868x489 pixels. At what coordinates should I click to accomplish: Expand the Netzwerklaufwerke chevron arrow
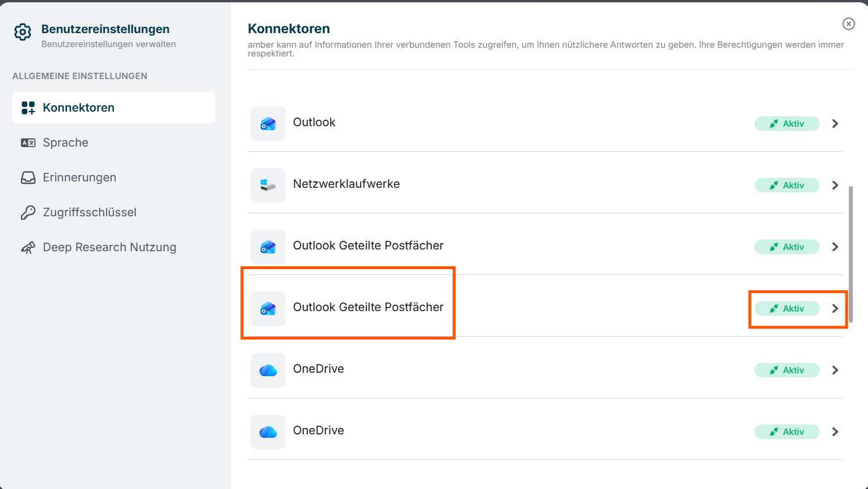click(835, 185)
